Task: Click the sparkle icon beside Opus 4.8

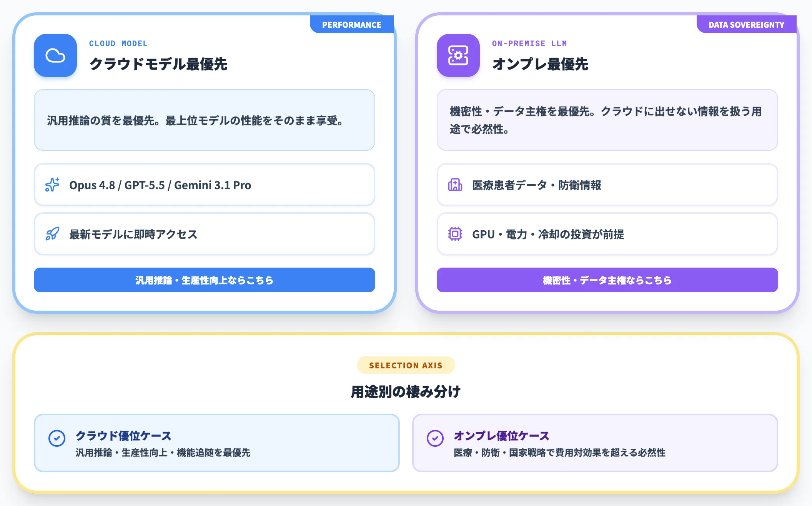Action: [52, 185]
